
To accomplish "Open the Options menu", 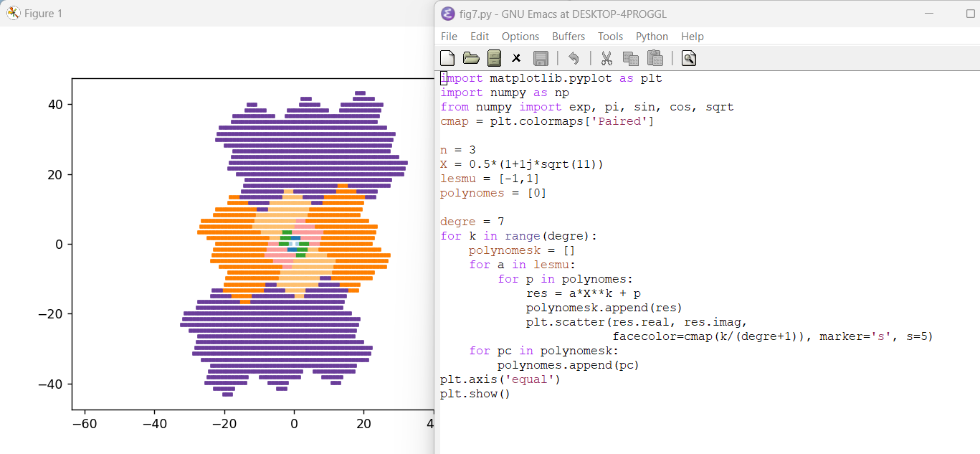I will pos(520,37).
